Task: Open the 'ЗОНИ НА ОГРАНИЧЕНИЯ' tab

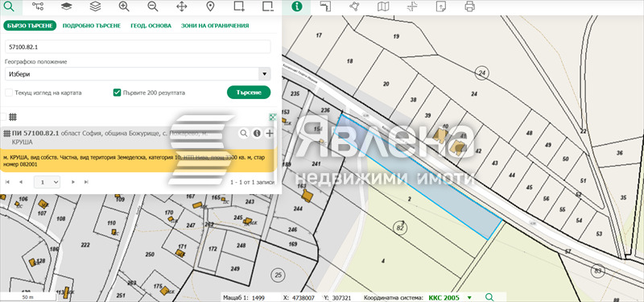Action: [215, 26]
